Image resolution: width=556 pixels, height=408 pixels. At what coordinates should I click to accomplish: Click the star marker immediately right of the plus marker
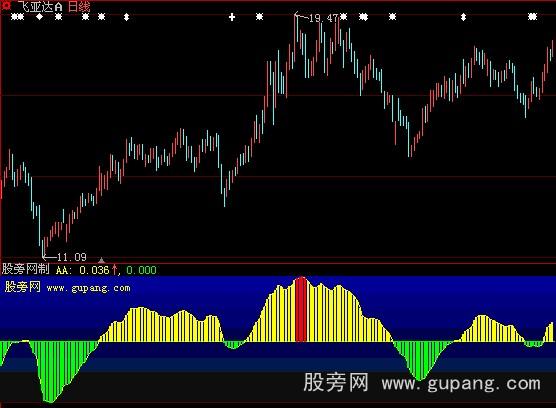pos(260,17)
